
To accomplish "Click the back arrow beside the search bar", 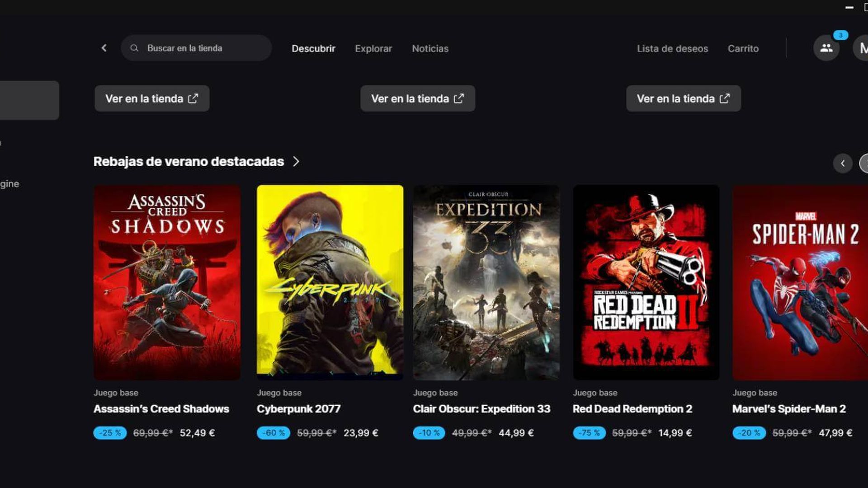I will click(104, 48).
